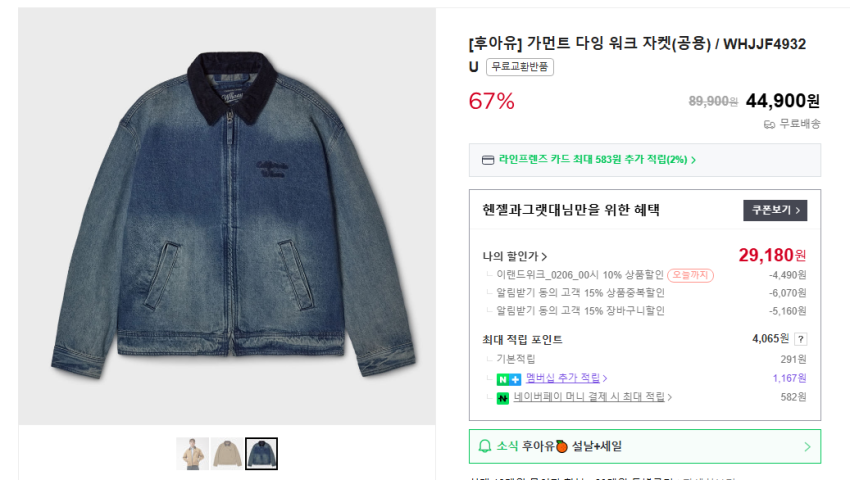Click the 오늘까지 badge on the discount
This screenshot has width=850, height=480.
[x=690, y=275]
